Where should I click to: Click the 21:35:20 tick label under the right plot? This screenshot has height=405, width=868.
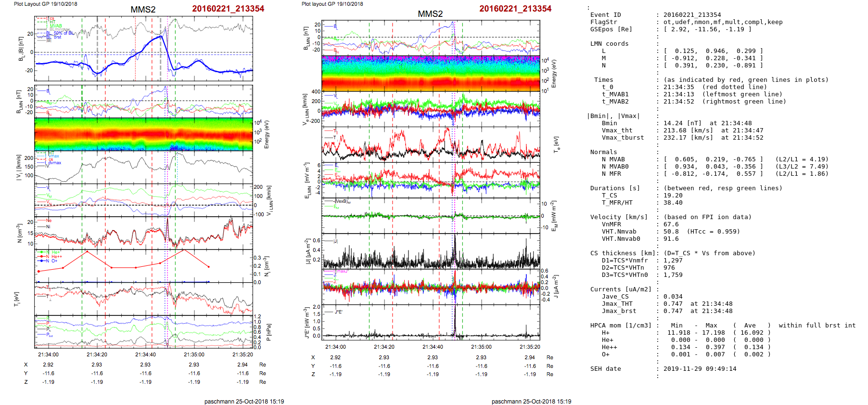pyautogui.click(x=529, y=347)
